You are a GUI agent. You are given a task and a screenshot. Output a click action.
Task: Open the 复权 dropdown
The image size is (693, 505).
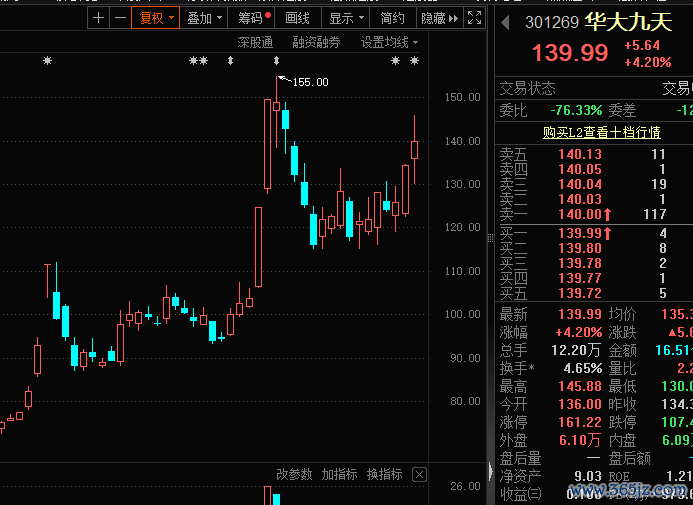(155, 18)
